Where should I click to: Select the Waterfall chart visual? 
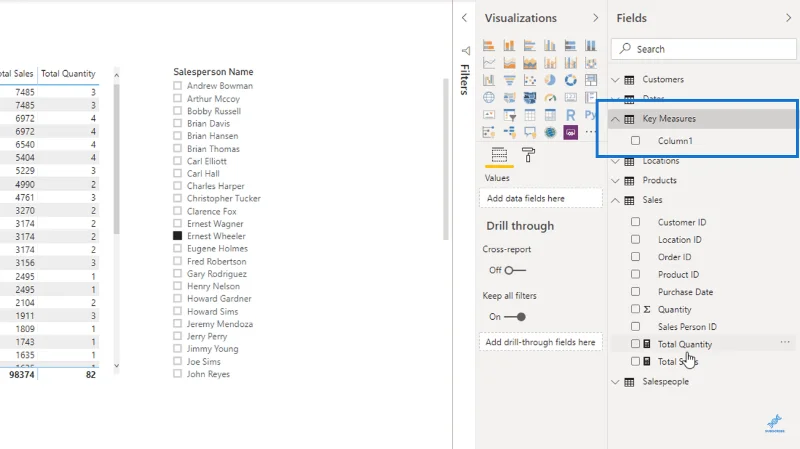pyautogui.click(x=489, y=80)
